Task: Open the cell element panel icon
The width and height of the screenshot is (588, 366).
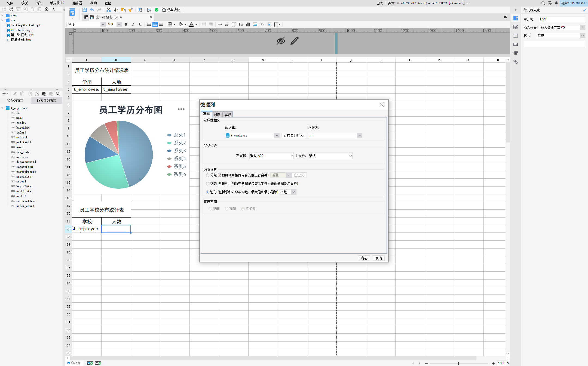Action: coord(516,18)
